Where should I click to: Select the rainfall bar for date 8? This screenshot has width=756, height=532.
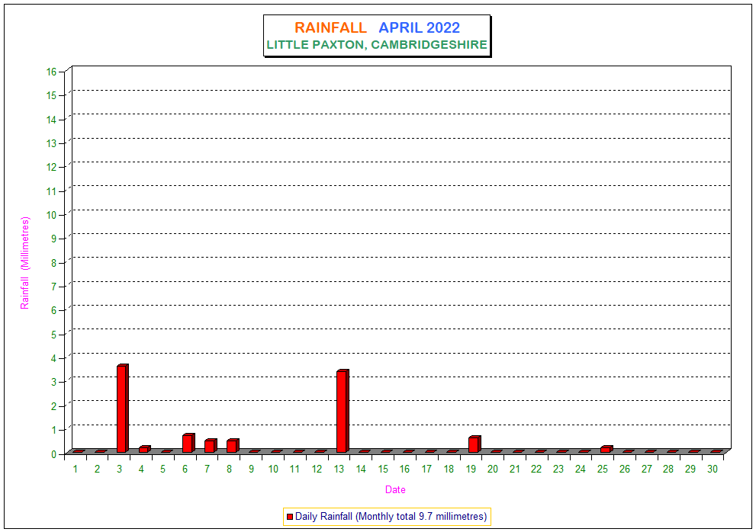tap(233, 446)
